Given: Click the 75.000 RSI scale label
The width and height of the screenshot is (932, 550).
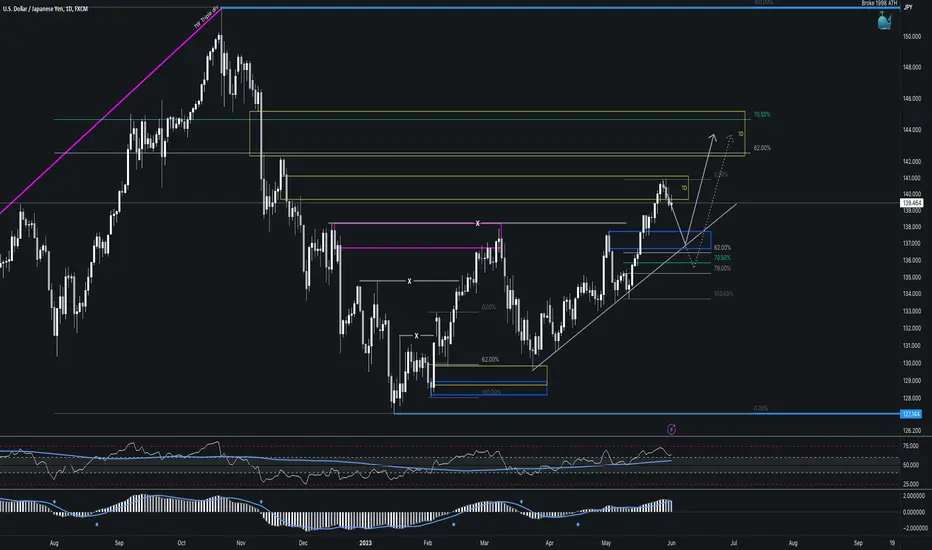Looking at the screenshot, I should 911,446.
